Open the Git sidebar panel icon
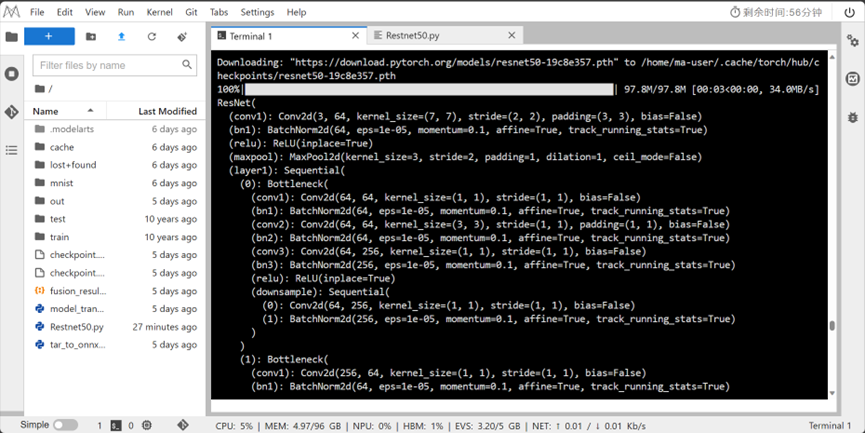The image size is (865, 433). click(x=12, y=112)
